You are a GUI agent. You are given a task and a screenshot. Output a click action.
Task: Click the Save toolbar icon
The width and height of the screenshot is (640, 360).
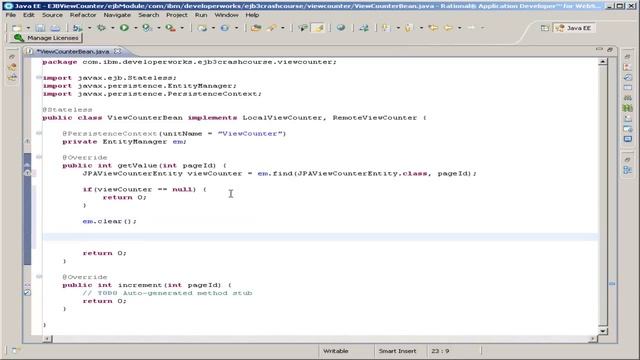40,28
